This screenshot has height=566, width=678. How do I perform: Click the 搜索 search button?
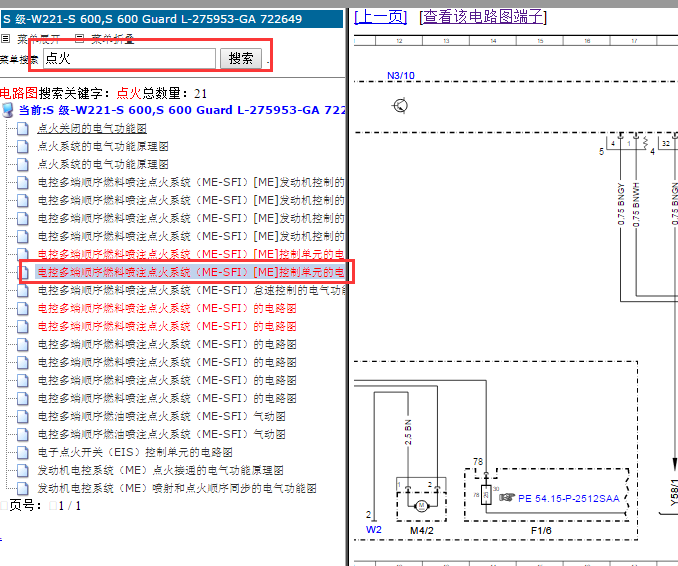[241, 58]
